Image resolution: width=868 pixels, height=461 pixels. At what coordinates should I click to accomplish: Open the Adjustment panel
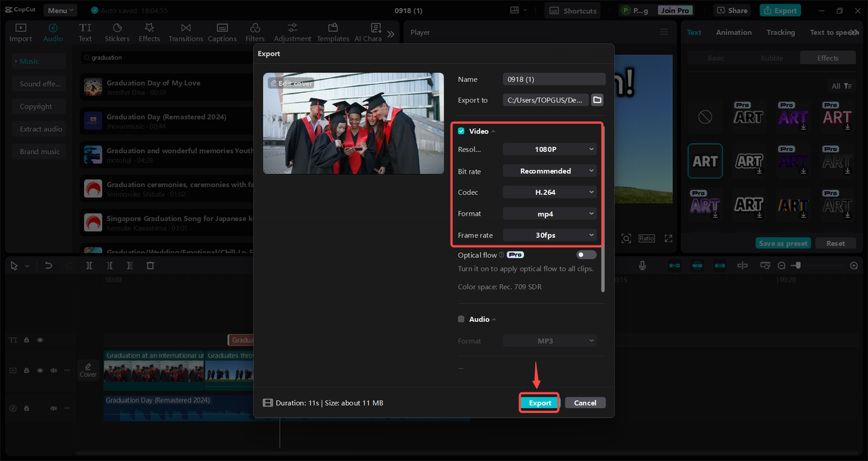coord(292,33)
